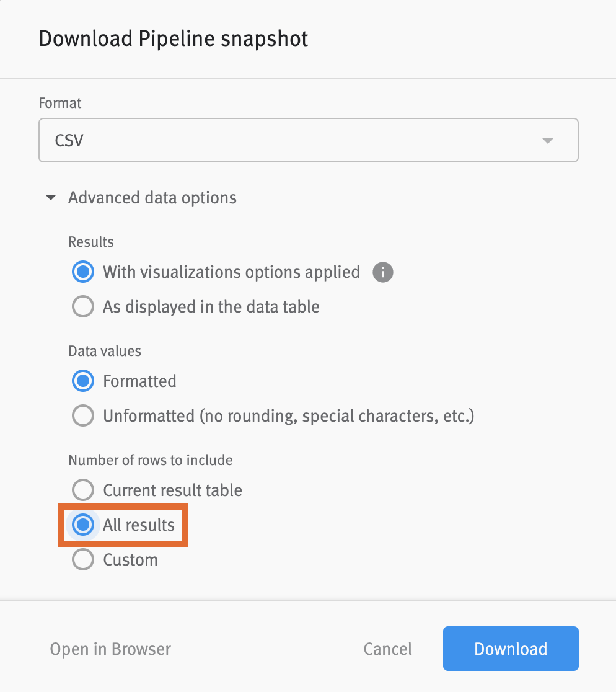
Task: Open the Format dropdown showing CSV
Action: (309, 140)
